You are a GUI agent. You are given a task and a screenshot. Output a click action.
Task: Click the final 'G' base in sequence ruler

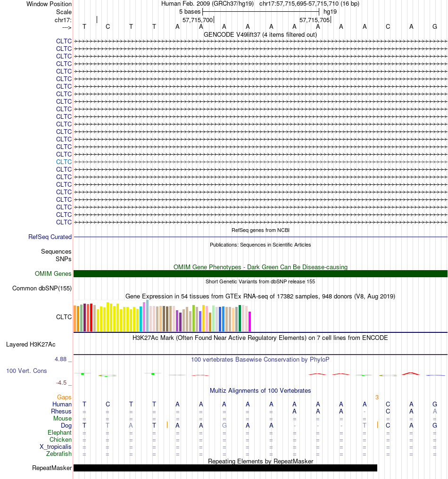point(434,26)
